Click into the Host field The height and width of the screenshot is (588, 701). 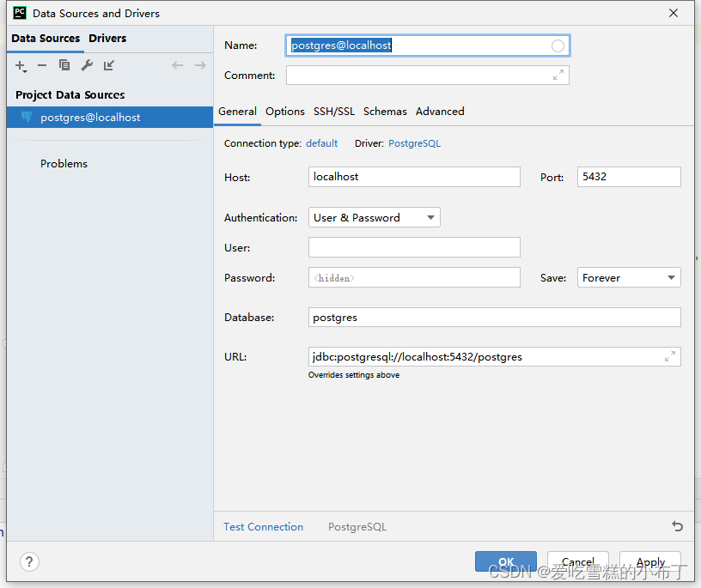tap(414, 177)
